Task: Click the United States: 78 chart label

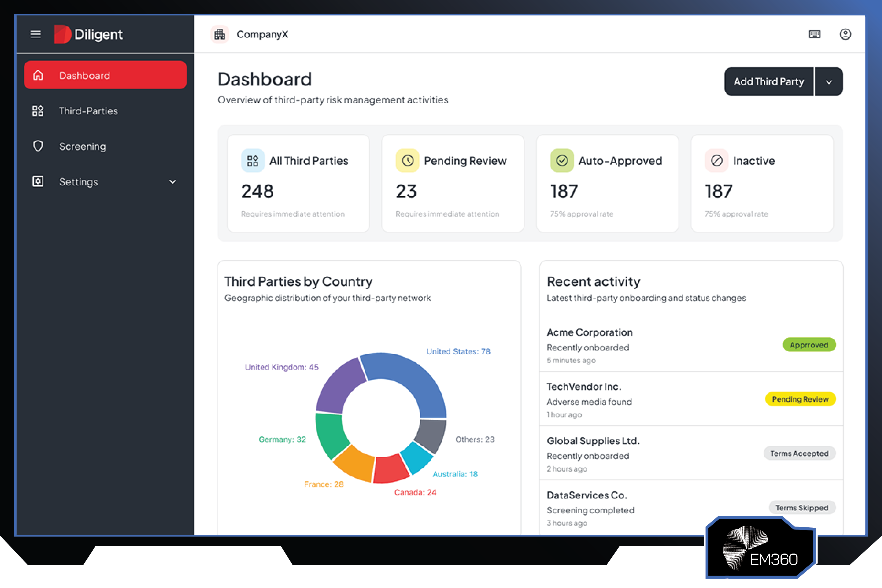Action: (x=458, y=351)
